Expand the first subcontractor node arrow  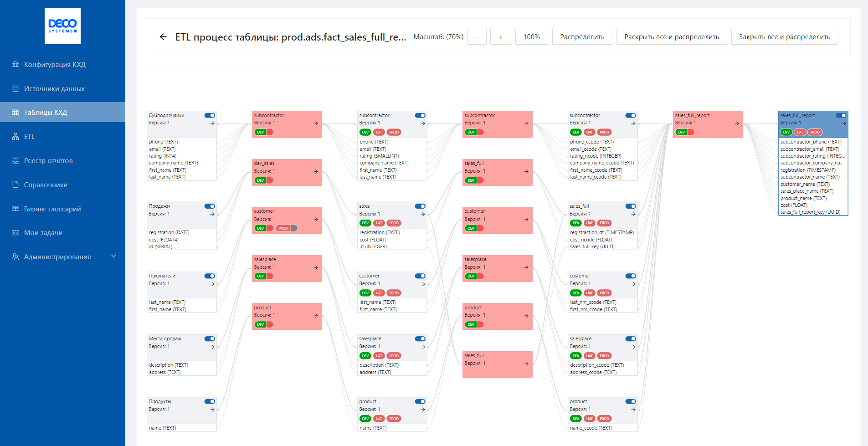315,124
